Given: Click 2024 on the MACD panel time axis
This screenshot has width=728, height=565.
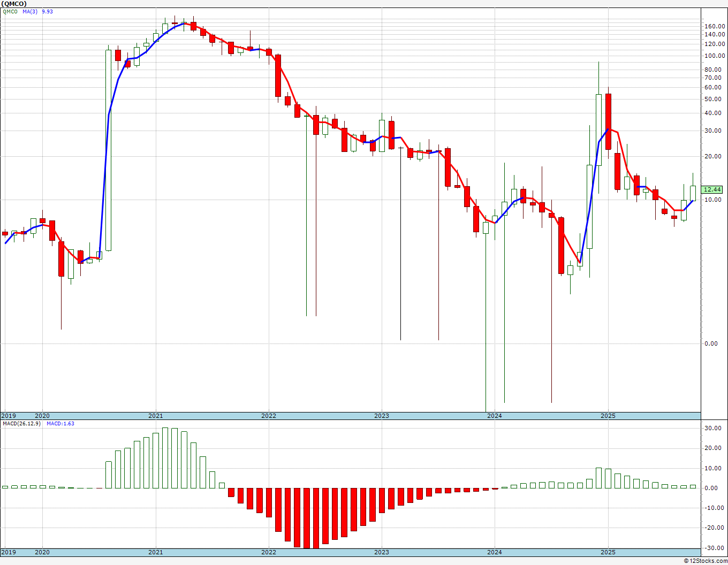Looking at the screenshot, I should click(495, 552).
